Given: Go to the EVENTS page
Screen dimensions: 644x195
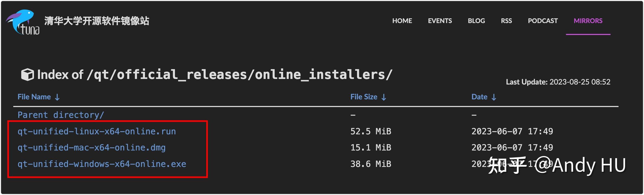Looking at the screenshot, I should coord(440,21).
